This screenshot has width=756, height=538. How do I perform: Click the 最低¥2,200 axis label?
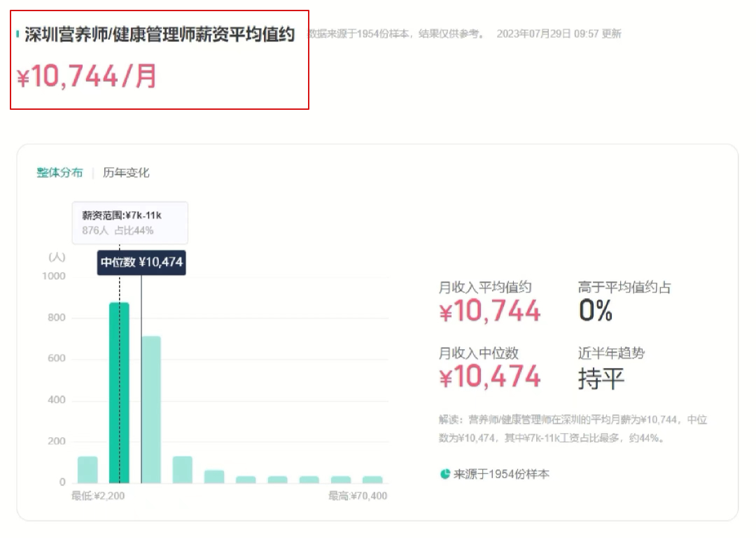[x=98, y=496]
